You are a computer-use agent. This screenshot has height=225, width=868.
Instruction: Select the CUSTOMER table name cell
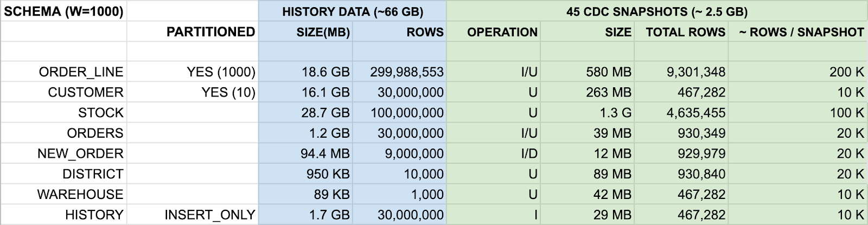tap(63, 92)
